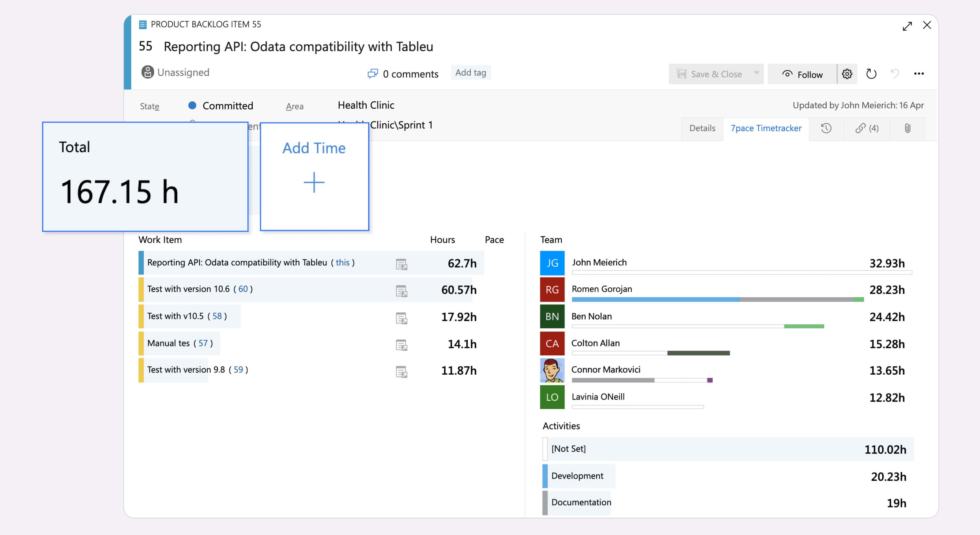Toggle Follow on this work item
Screen dimensions: 980x535
coord(802,74)
